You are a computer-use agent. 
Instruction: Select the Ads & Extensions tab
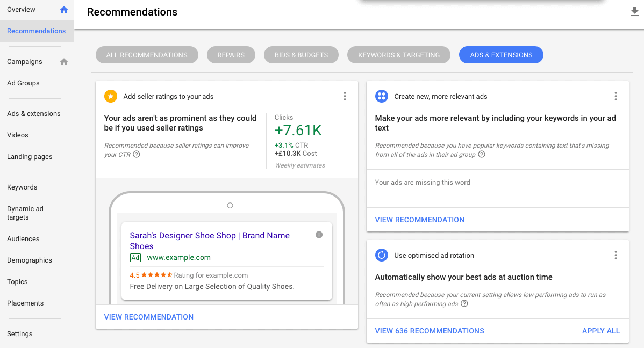pyautogui.click(x=501, y=55)
